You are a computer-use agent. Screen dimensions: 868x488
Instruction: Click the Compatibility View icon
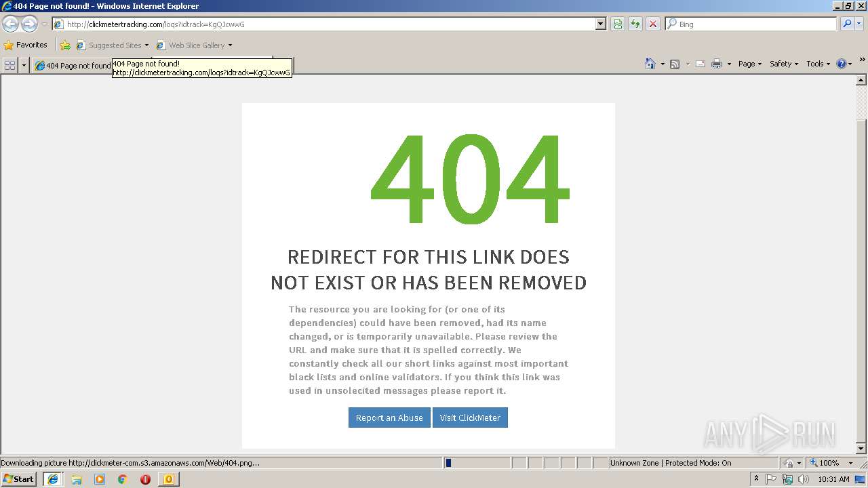[x=618, y=24]
